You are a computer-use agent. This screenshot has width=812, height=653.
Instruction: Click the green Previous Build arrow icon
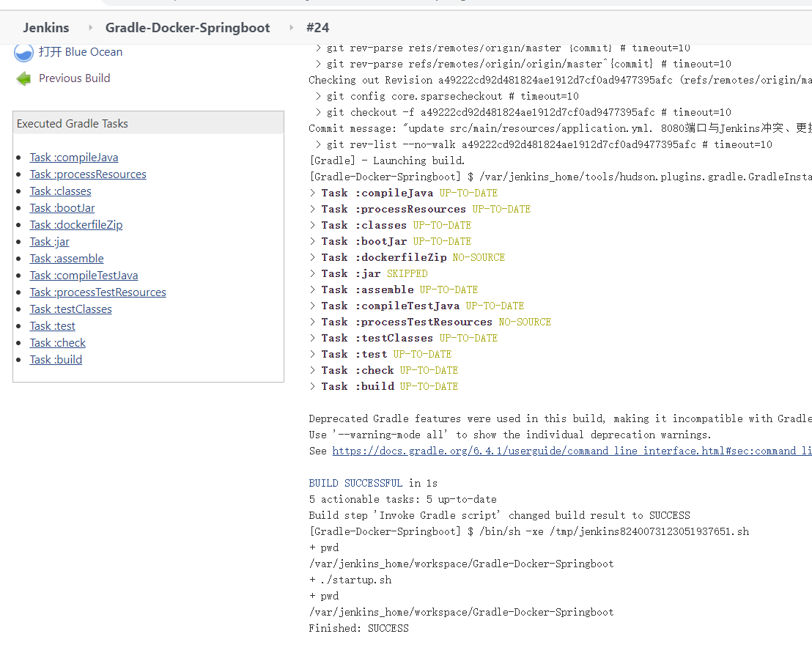click(23, 78)
